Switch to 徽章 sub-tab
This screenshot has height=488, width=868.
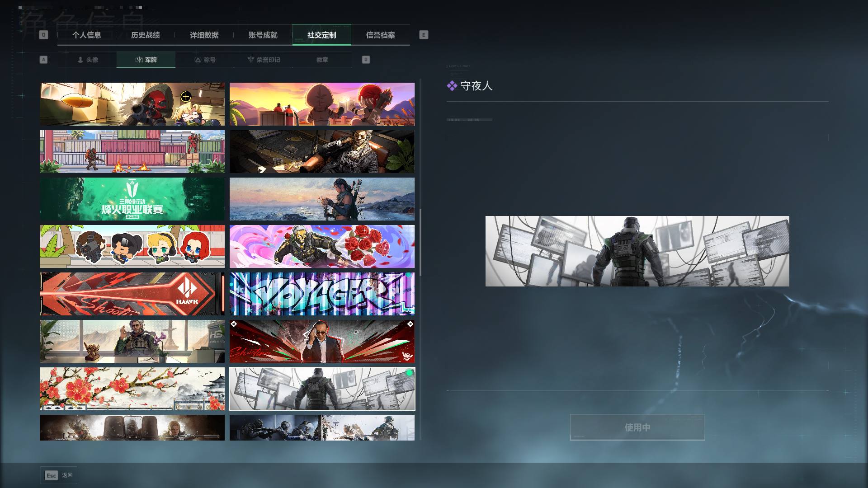pyautogui.click(x=322, y=60)
